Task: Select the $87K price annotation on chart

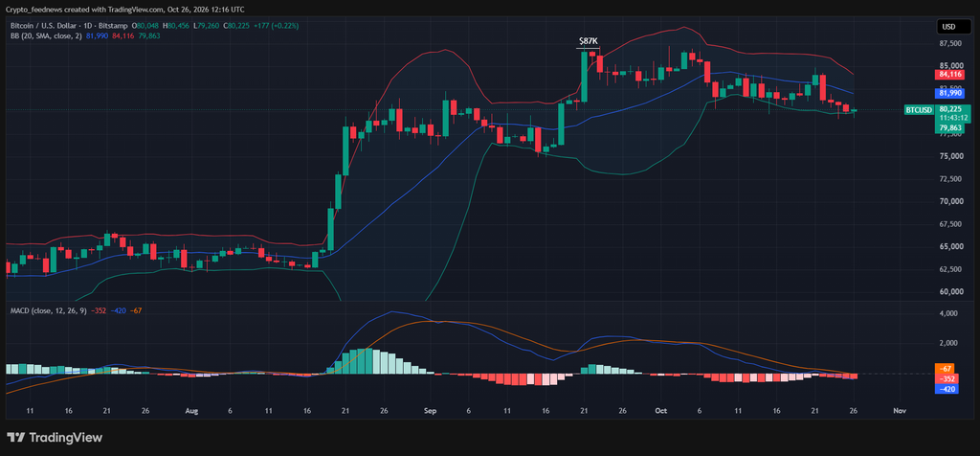Action: point(589,41)
